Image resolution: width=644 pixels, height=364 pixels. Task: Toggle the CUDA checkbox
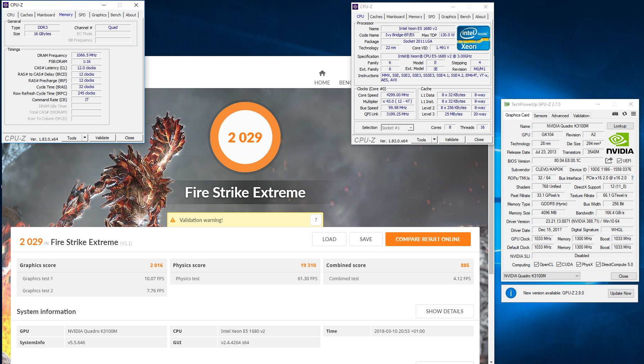click(x=559, y=265)
